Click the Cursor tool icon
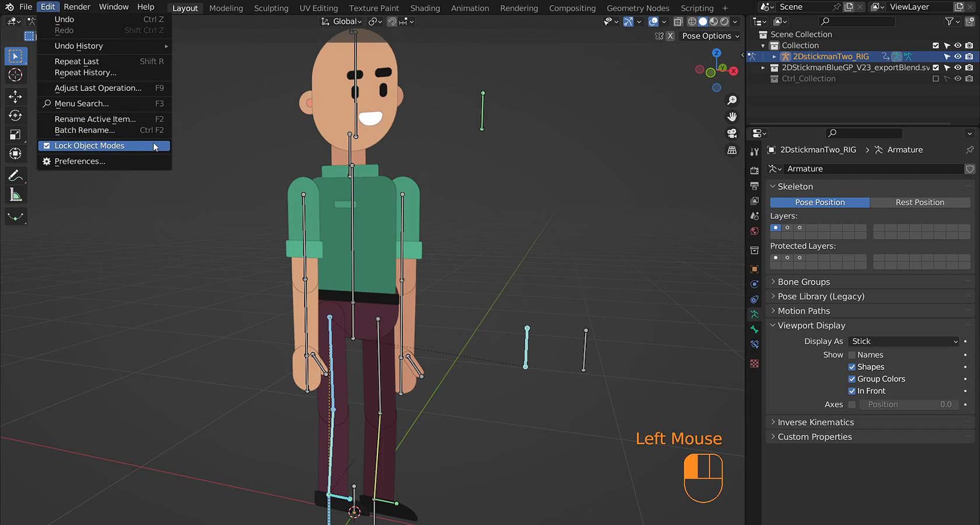The image size is (980, 525). point(16,75)
